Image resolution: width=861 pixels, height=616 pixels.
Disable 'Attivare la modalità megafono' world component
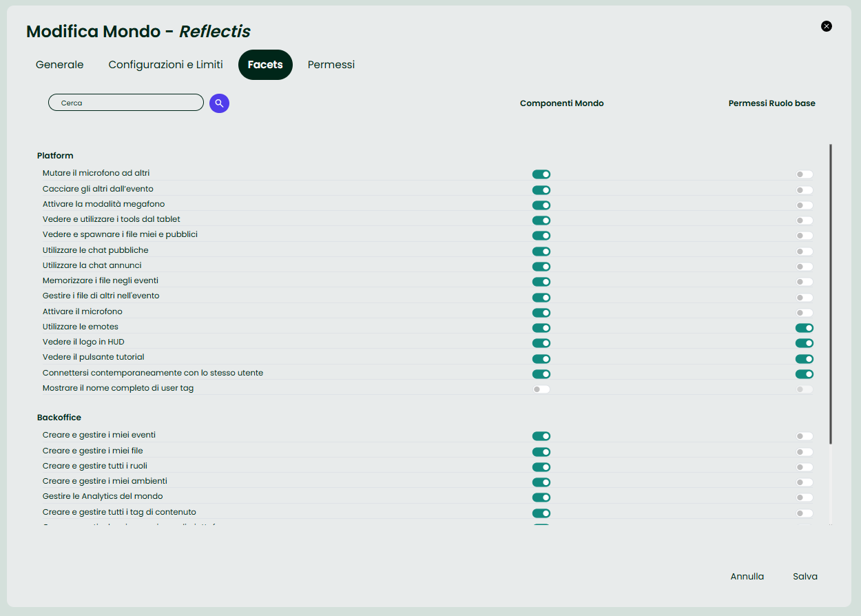[x=541, y=205]
